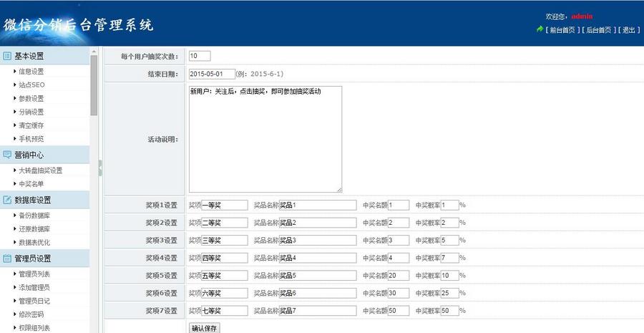This screenshot has height=333, width=644.
Task: Click the 数据库设置 edit icon
Action: [x=7, y=201]
